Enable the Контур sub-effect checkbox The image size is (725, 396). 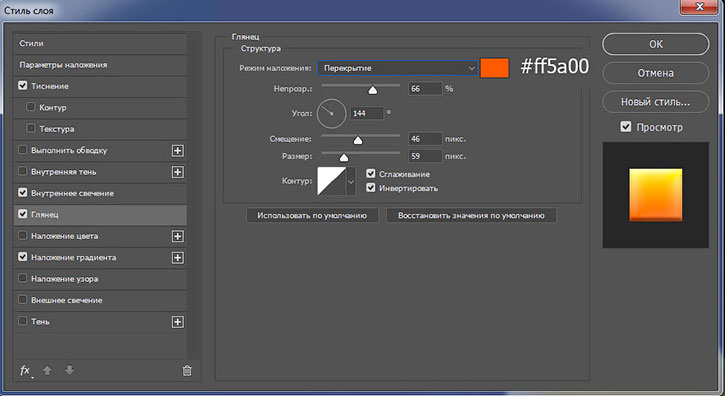(31, 107)
